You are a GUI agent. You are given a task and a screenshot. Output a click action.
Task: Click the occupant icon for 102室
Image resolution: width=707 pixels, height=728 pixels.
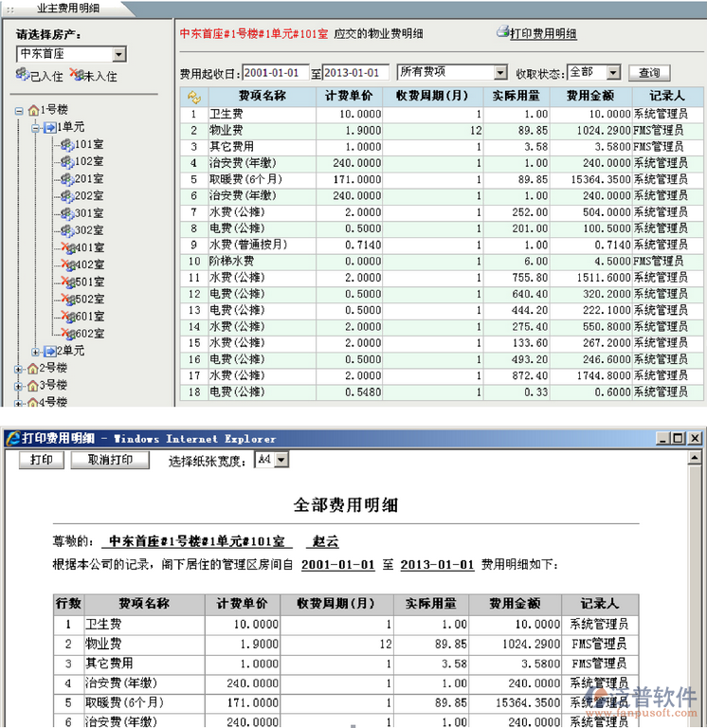point(67,162)
